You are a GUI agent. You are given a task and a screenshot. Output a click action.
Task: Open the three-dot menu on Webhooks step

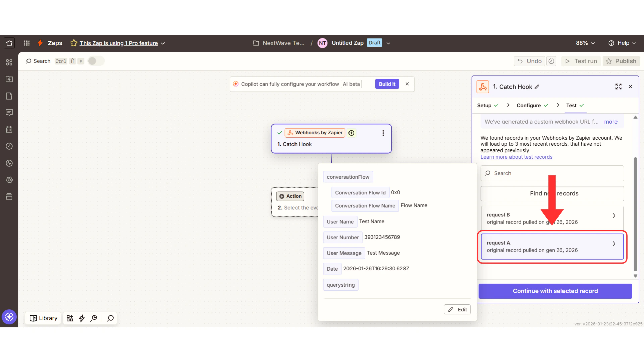point(383,133)
